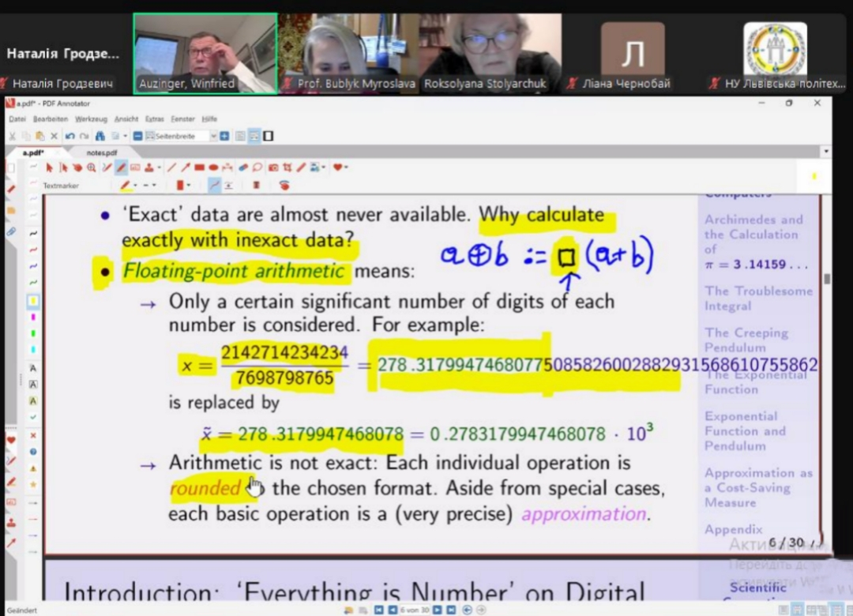Expand the marker color dropdown arrow

point(133,186)
